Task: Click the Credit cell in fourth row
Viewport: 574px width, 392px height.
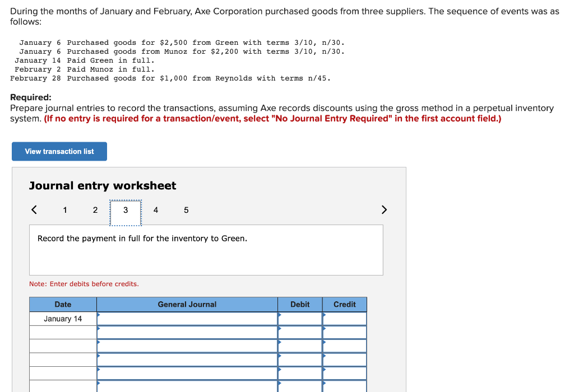Action: pos(345,360)
